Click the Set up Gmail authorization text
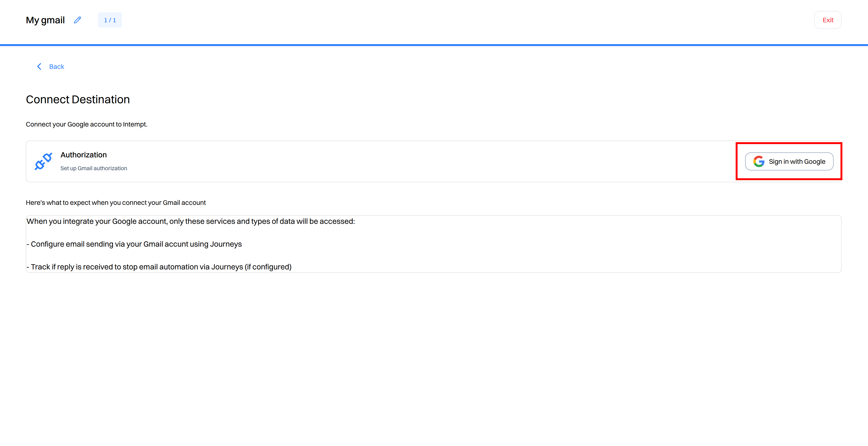Screen dimensions: 868x446 94,168
